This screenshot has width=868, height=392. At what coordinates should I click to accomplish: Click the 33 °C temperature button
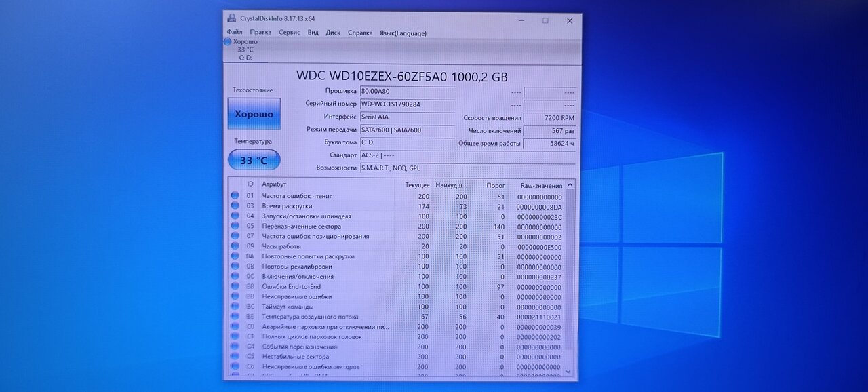(x=254, y=161)
